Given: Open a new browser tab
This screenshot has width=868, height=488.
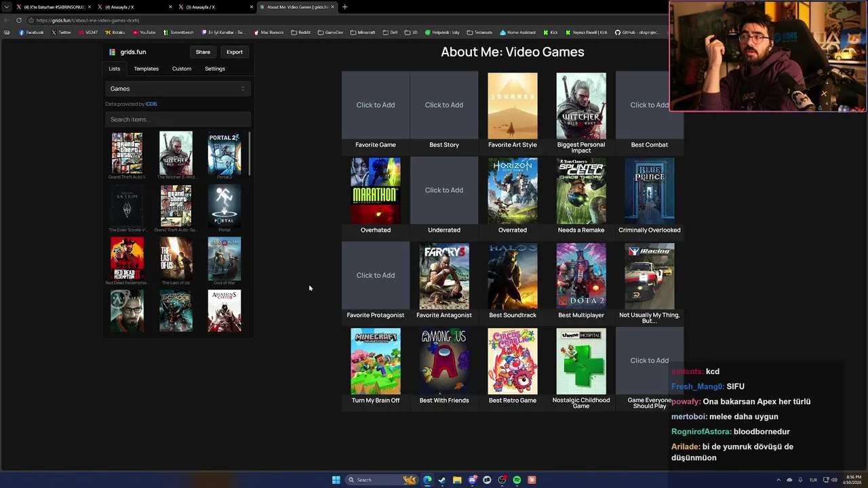Looking at the screenshot, I should (344, 7).
